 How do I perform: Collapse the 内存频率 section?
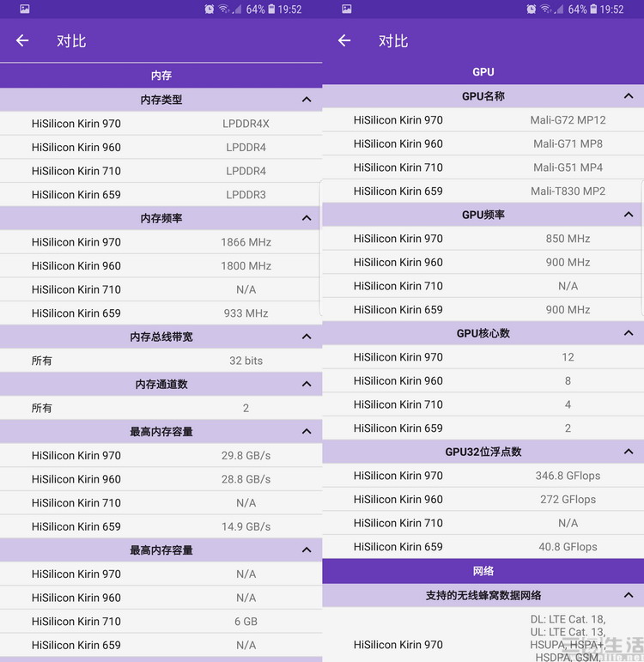pos(307,218)
